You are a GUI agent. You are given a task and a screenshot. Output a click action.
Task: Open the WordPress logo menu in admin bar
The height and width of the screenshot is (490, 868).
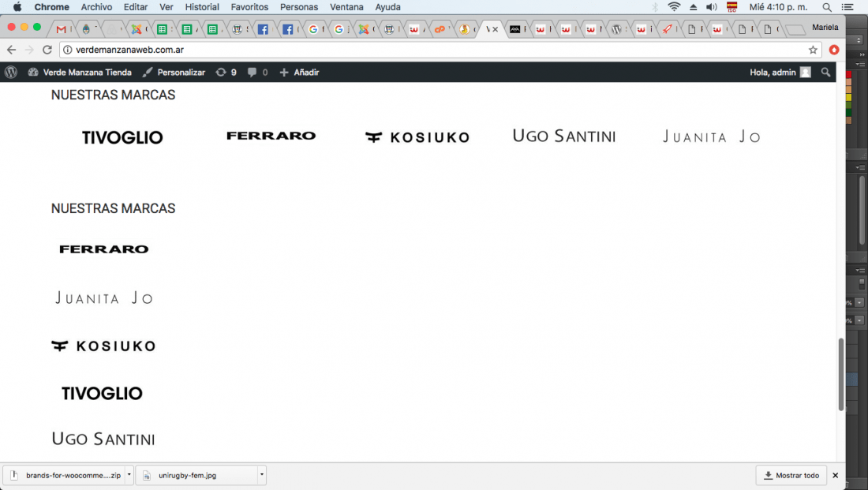coord(11,72)
